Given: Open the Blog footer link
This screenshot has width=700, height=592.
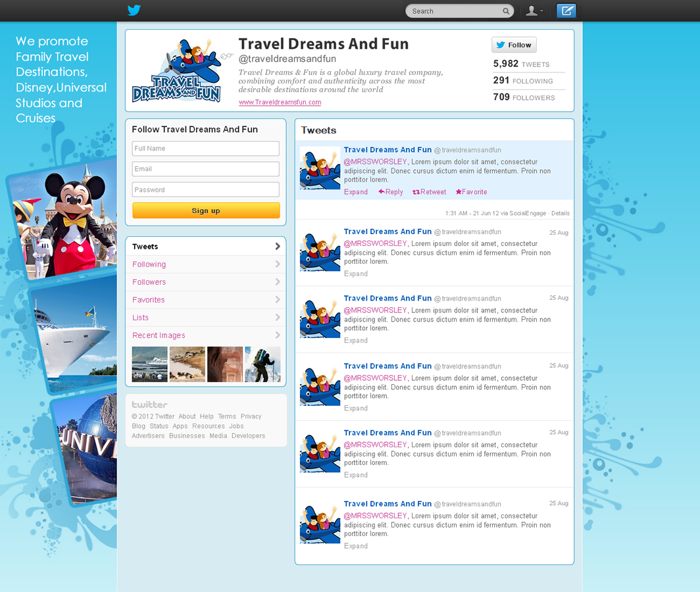Looking at the screenshot, I should coord(138,426).
